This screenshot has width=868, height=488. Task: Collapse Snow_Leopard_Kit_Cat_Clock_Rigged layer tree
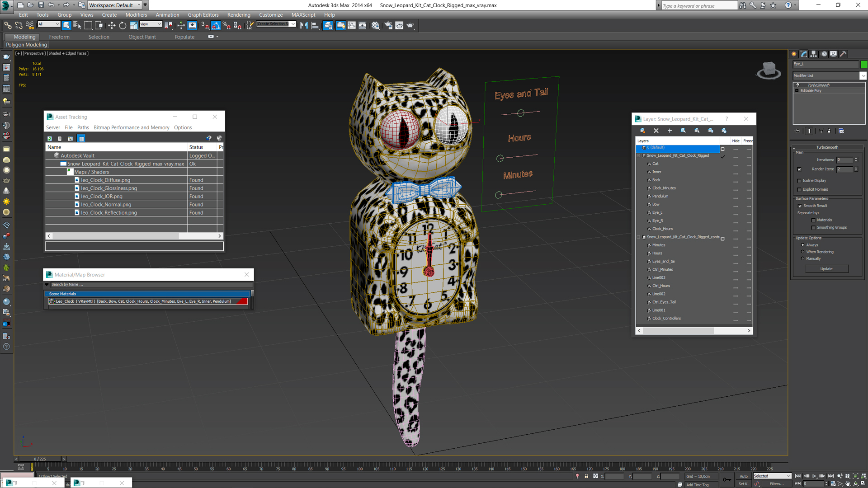click(x=639, y=156)
